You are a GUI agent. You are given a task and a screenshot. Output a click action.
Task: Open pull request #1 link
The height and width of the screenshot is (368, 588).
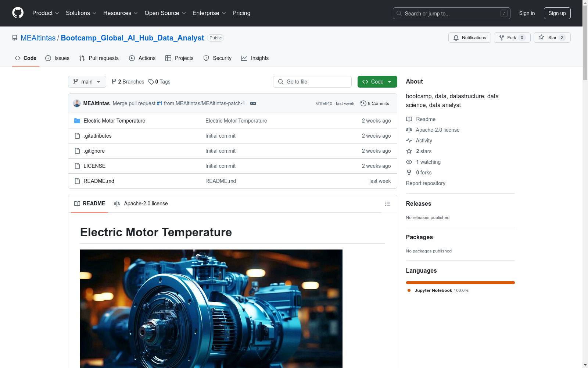[159, 103]
